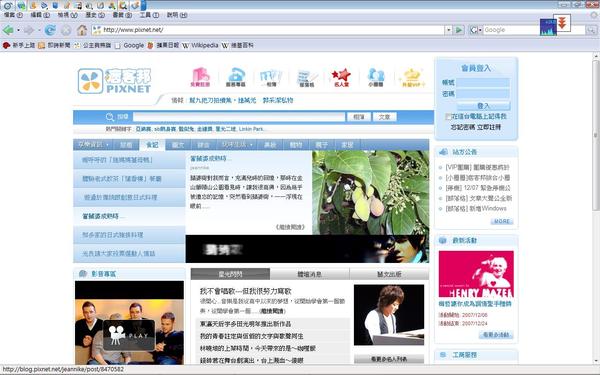This screenshot has height=375, width=600.
Task: Go back with the green back arrow
Action: tap(7, 30)
